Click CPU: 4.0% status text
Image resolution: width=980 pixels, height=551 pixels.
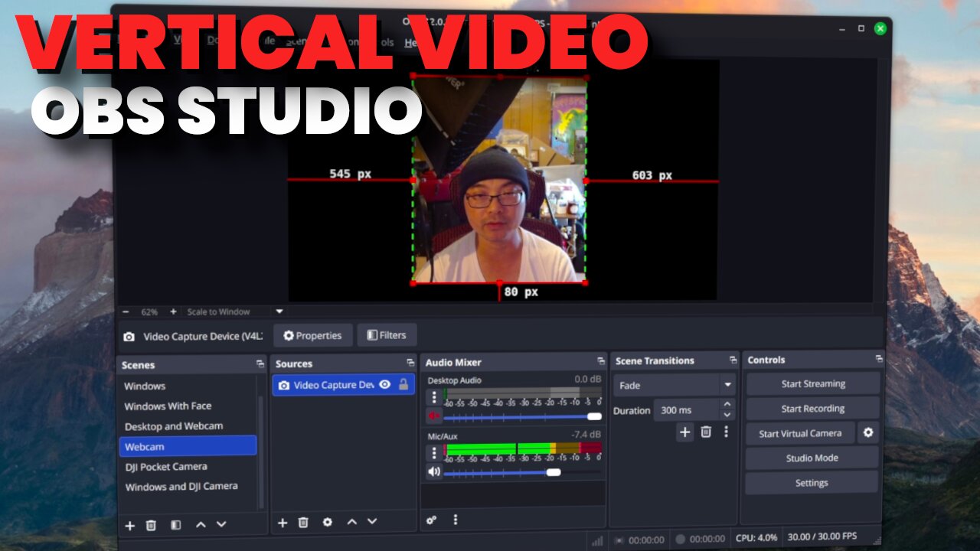(x=757, y=537)
